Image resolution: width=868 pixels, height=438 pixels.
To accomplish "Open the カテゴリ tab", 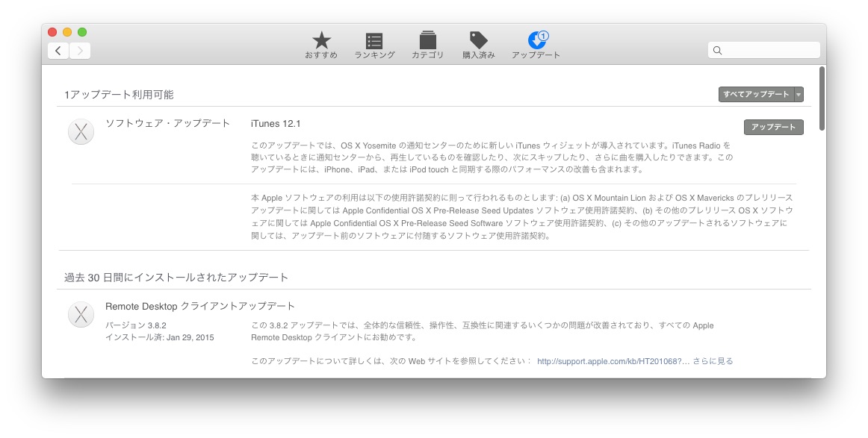I will (427, 45).
